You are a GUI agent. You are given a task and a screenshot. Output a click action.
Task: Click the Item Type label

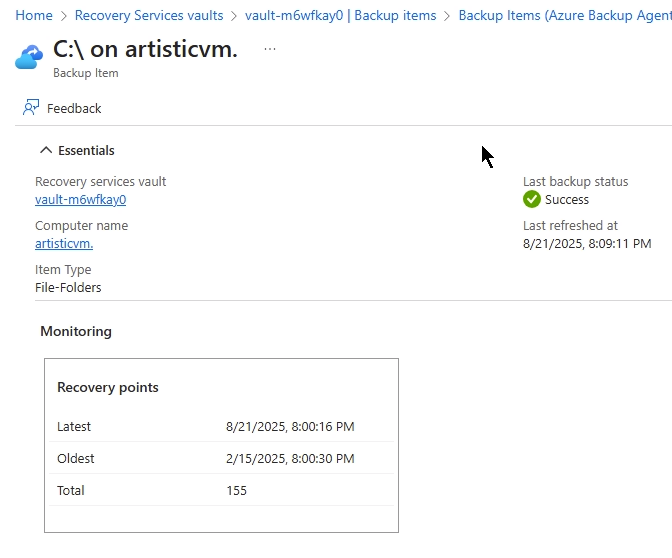[63, 270]
